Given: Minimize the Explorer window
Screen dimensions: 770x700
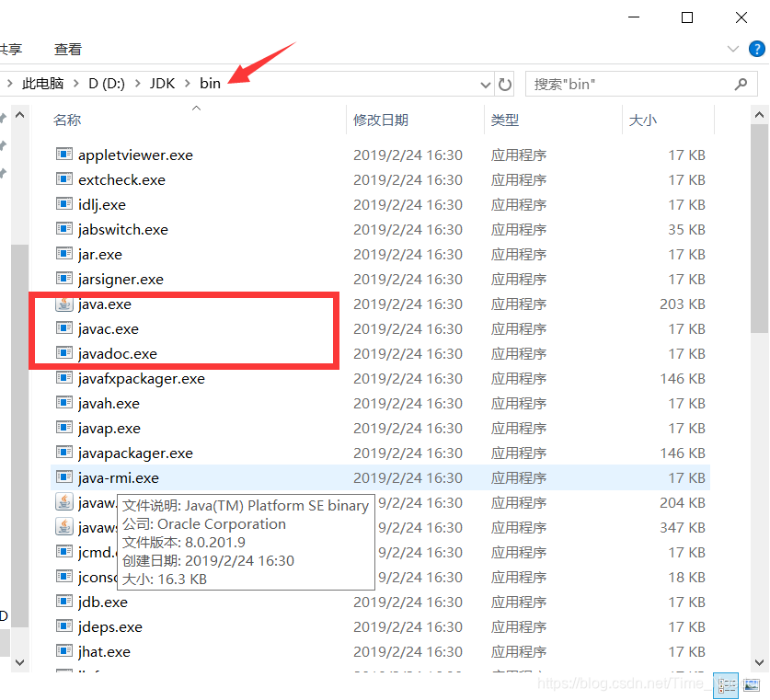Looking at the screenshot, I should 634,17.
